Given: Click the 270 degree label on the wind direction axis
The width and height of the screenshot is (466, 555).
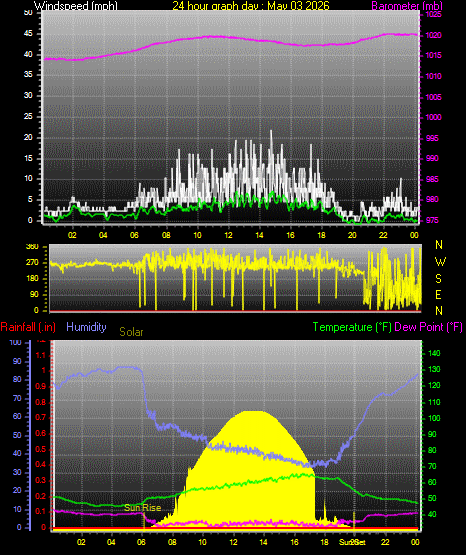Looking at the screenshot, I should point(32,263).
